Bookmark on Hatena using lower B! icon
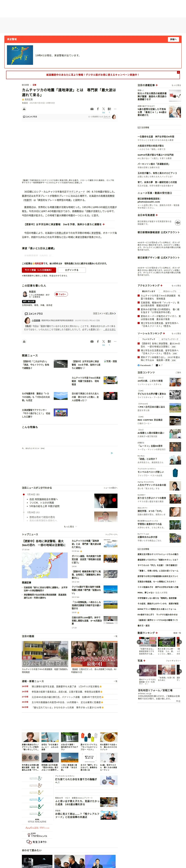This screenshot has width=186, height=868. (x=109, y=341)
